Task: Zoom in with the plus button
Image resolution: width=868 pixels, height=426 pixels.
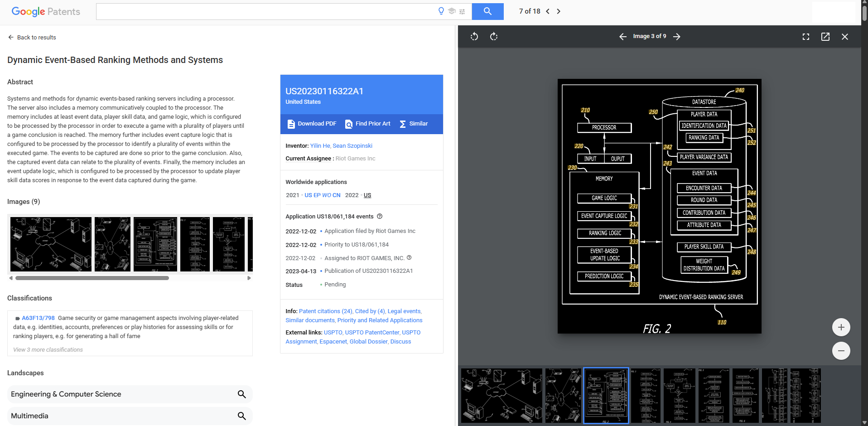Action: coord(841,327)
